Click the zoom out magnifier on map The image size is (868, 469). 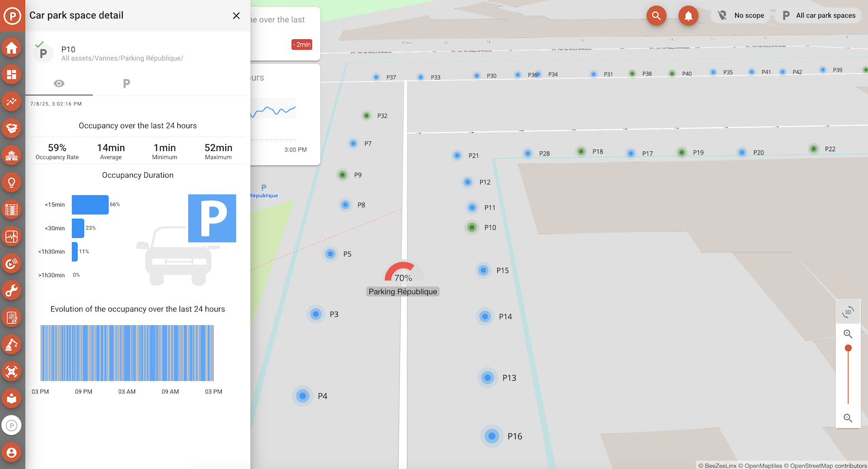click(x=847, y=418)
